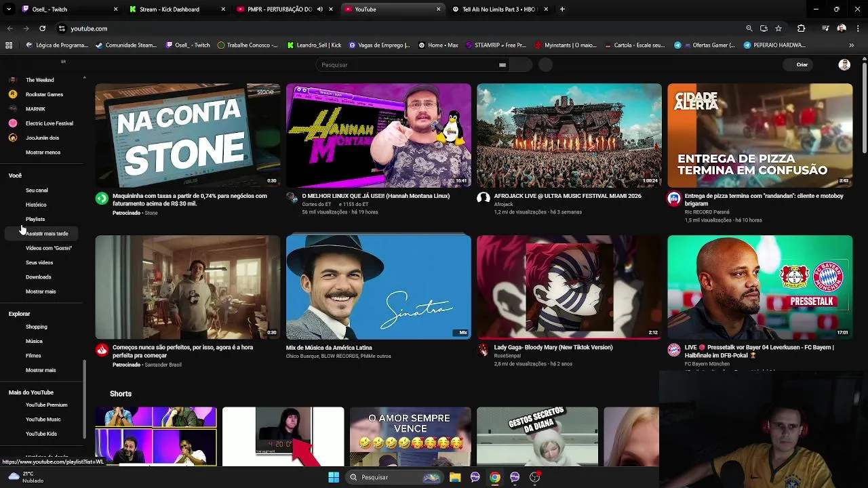Viewport: 868px width, 488px height.
Task: Open the media controls icon in toolbar
Action: pyautogui.click(x=825, y=28)
